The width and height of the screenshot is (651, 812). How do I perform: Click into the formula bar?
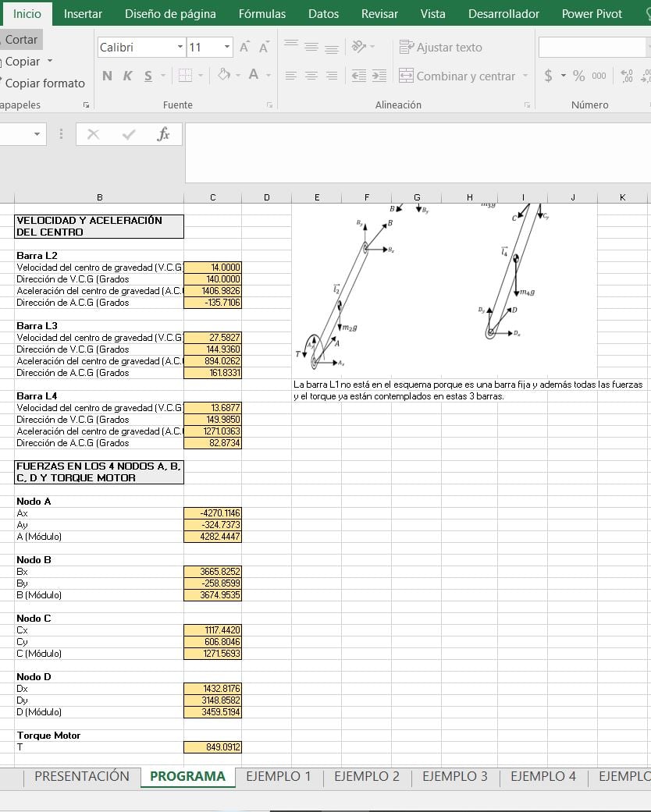418,153
